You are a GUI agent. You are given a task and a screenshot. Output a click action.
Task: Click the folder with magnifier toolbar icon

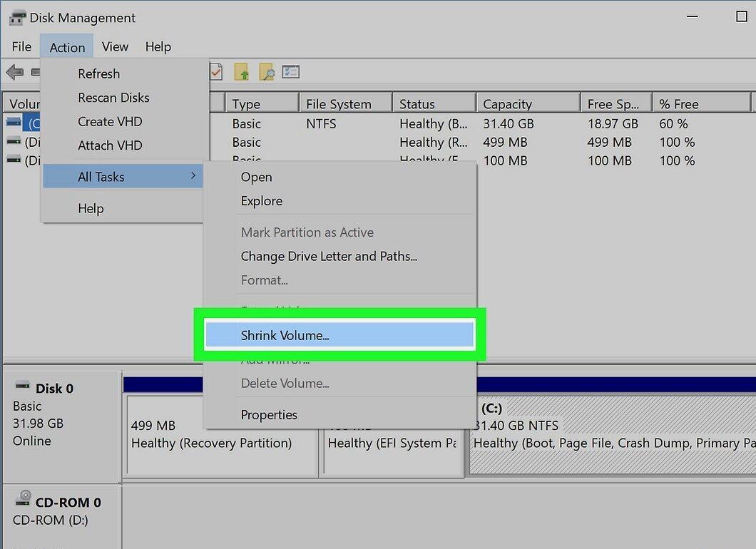(x=266, y=72)
